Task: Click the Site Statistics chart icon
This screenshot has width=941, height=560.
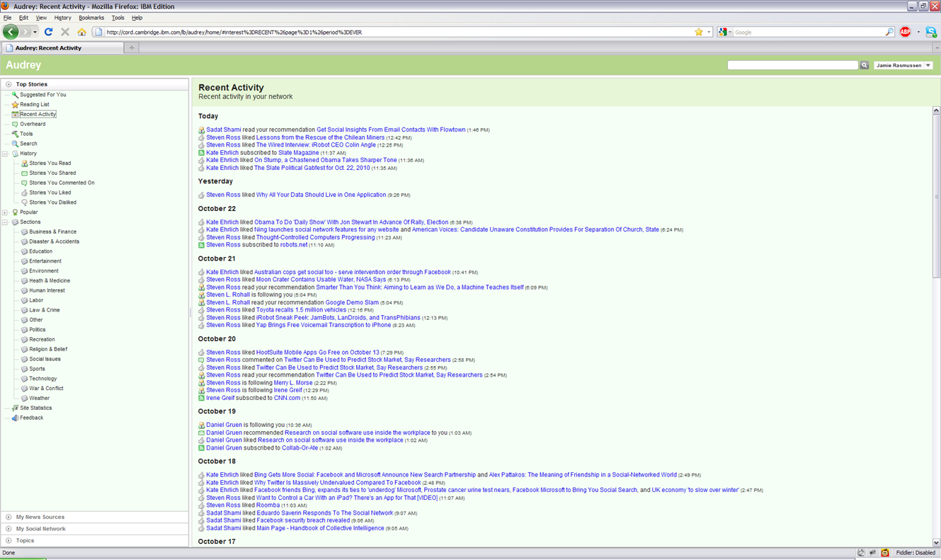Action: 15,408
